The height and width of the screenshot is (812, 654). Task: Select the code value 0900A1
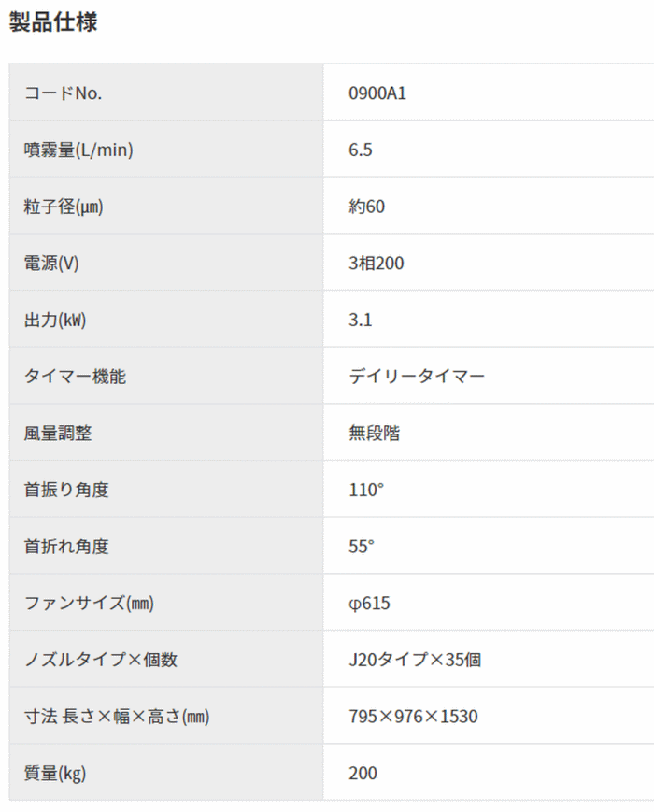[377, 93]
